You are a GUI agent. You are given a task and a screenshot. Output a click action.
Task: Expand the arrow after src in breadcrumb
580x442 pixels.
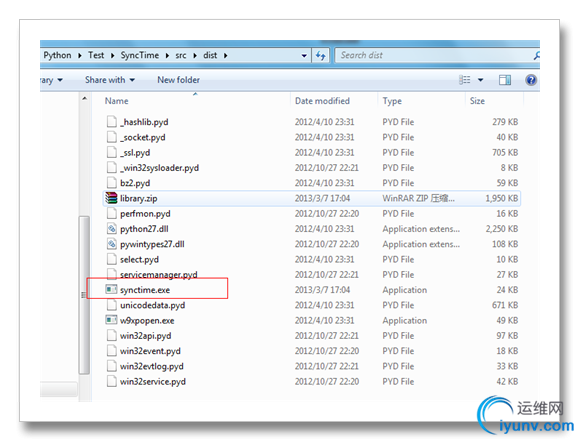coord(195,56)
